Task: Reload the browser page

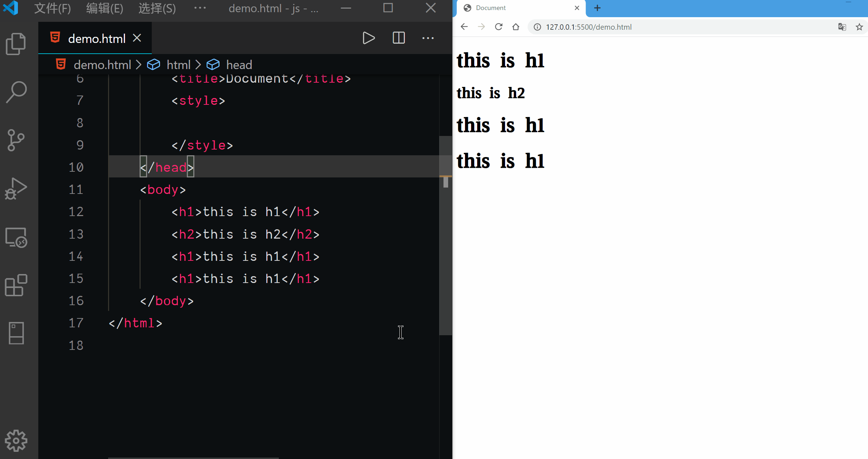Action: 499,27
